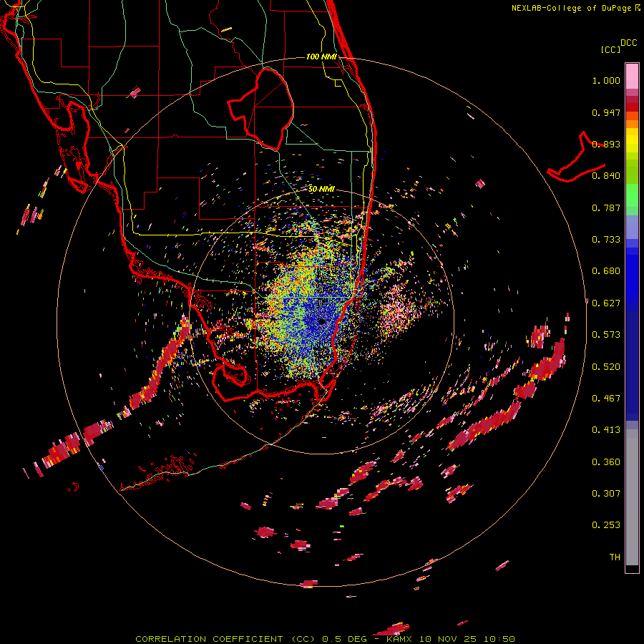Pick the pink segment at top of color bar

coord(632,76)
